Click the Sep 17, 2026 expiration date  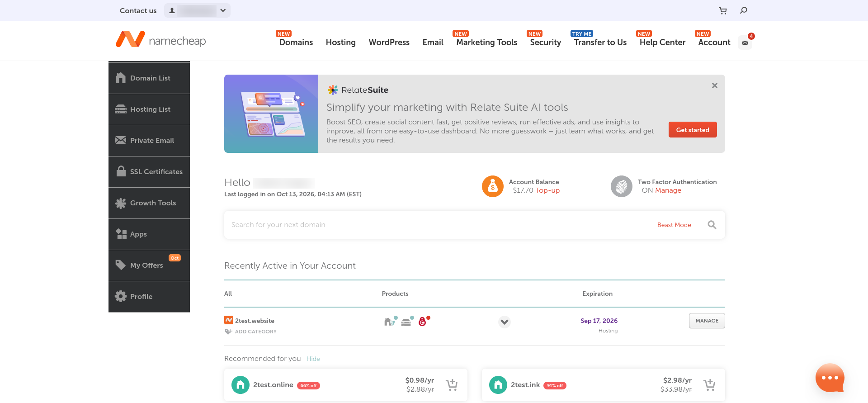tap(599, 321)
